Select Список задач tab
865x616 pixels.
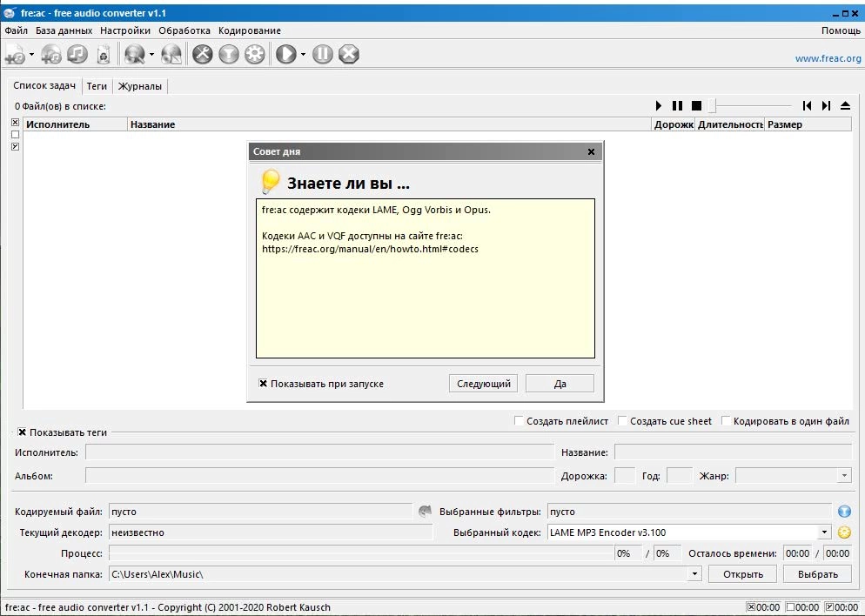point(44,85)
